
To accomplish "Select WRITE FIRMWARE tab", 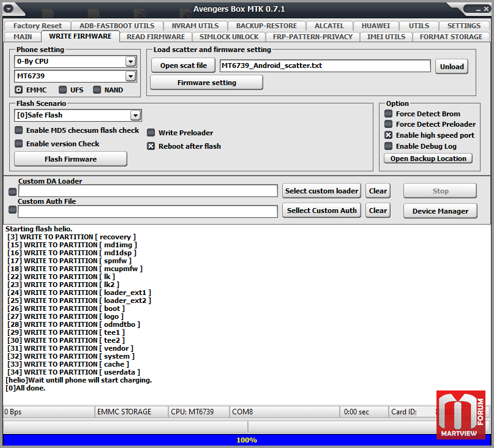I will point(80,36).
